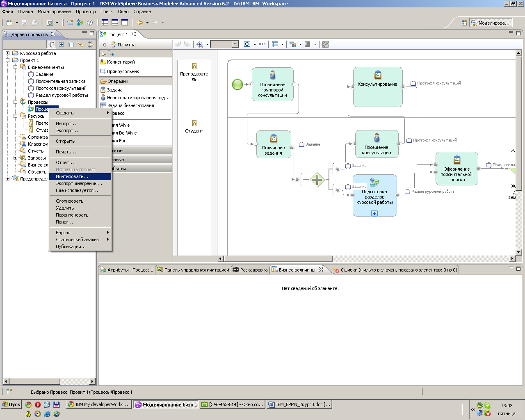Click the New wizard toolbar icon
The image size is (525, 420).
click(9, 23)
